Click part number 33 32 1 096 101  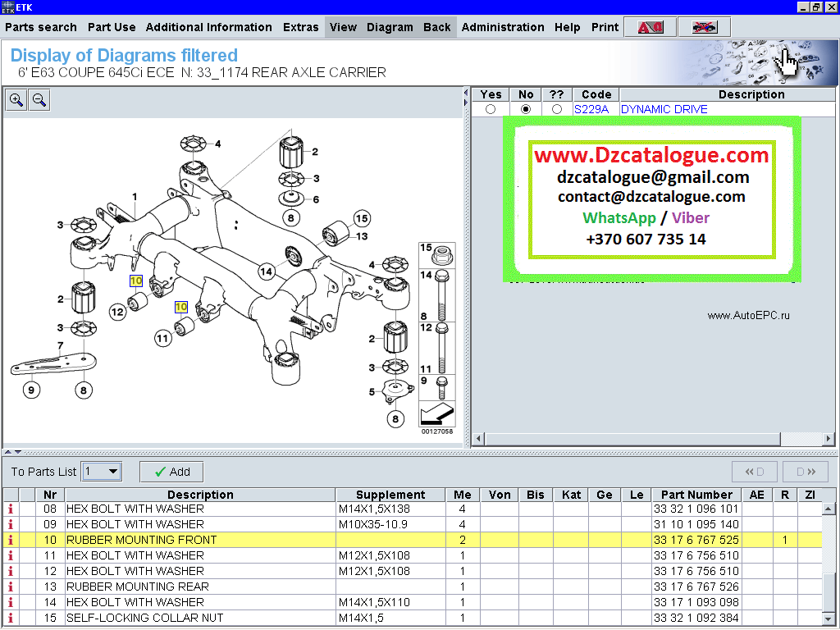[x=696, y=509]
